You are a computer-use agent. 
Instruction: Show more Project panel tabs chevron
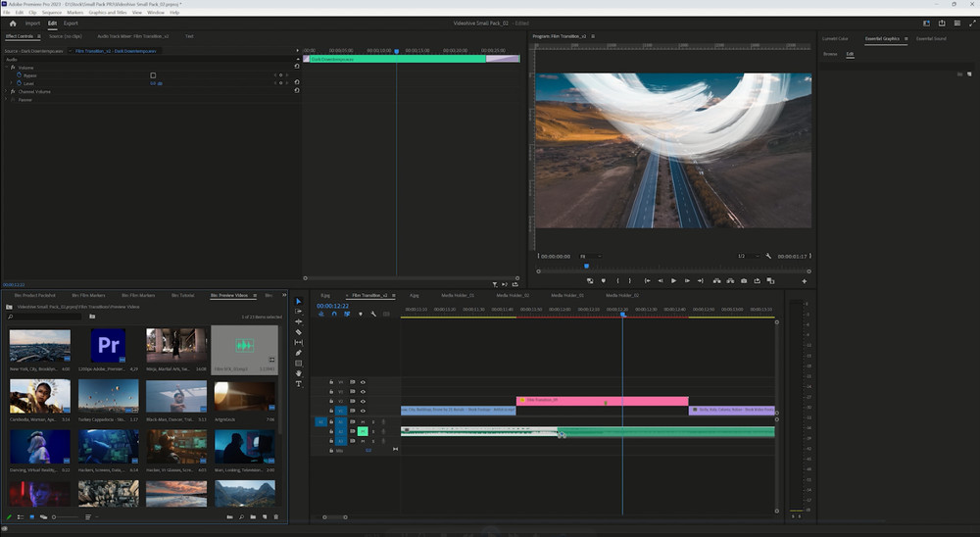point(284,295)
